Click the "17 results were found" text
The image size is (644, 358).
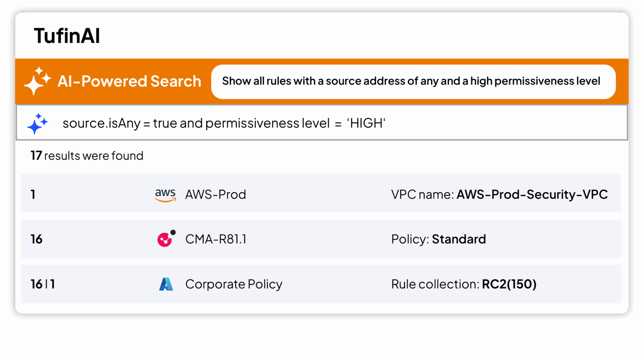pos(87,156)
